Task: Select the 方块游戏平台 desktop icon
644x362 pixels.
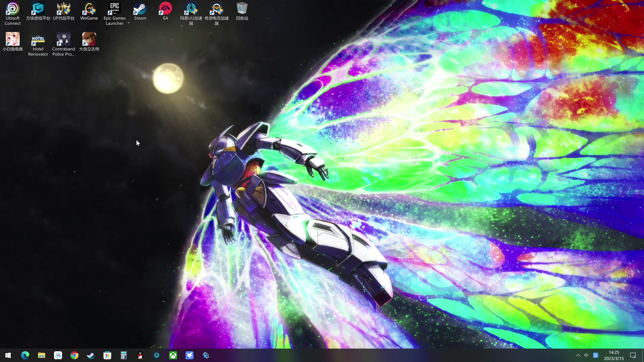Action: pyautogui.click(x=38, y=11)
